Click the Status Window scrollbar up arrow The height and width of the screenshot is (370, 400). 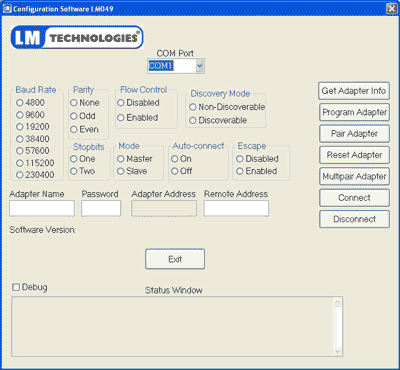pyautogui.click(x=337, y=303)
